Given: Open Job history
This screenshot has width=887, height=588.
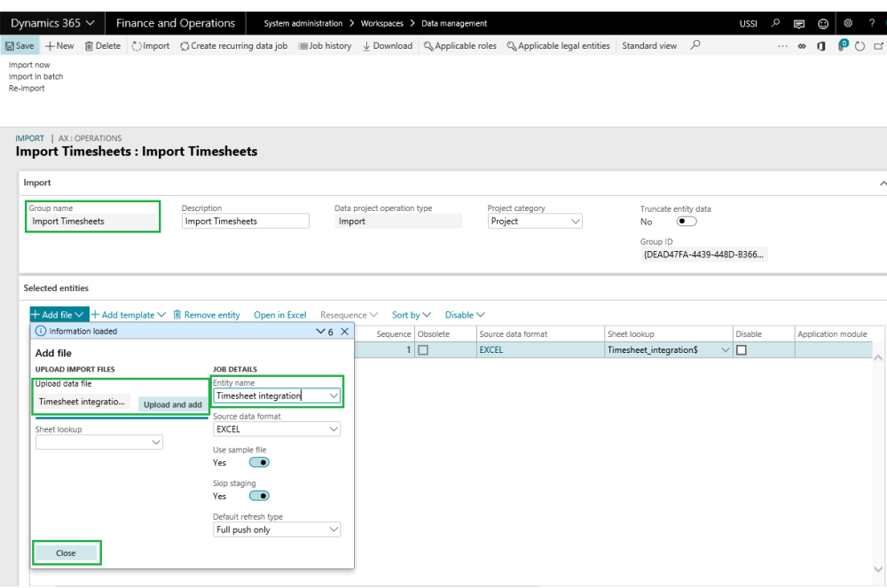Looking at the screenshot, I should coord(326,46).
